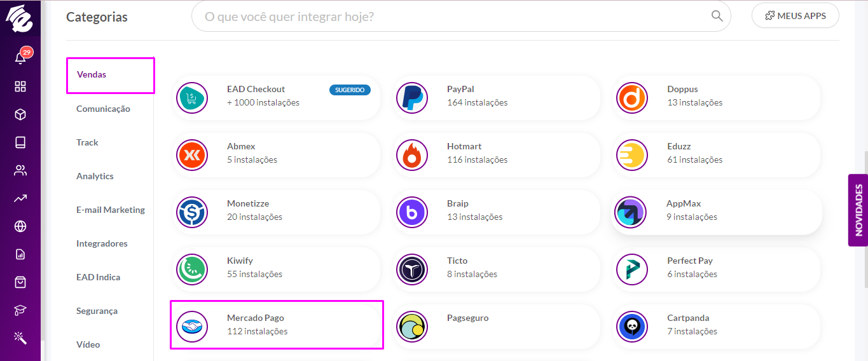Click the search magnifier icon
This screenshot has width=868, height=361.
pos(717,16)
